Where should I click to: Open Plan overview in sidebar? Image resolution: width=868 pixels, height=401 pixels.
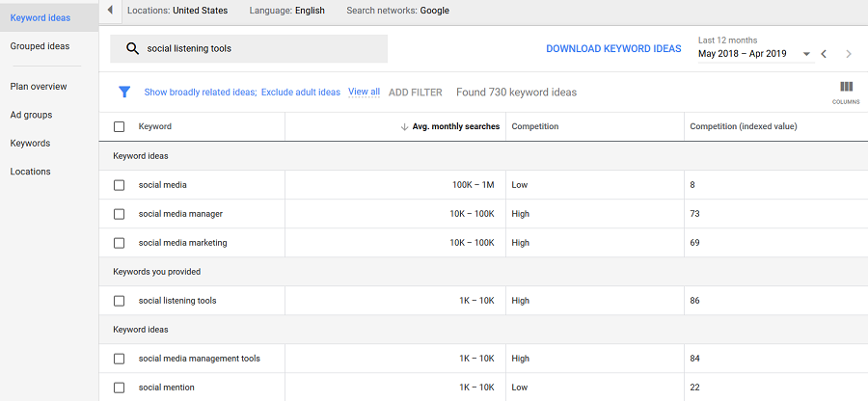click(x=39, y=87)
